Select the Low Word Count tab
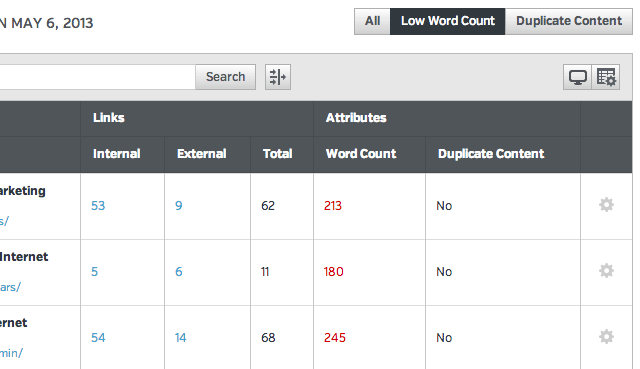The image size is (640, 369). coord(448,21)
